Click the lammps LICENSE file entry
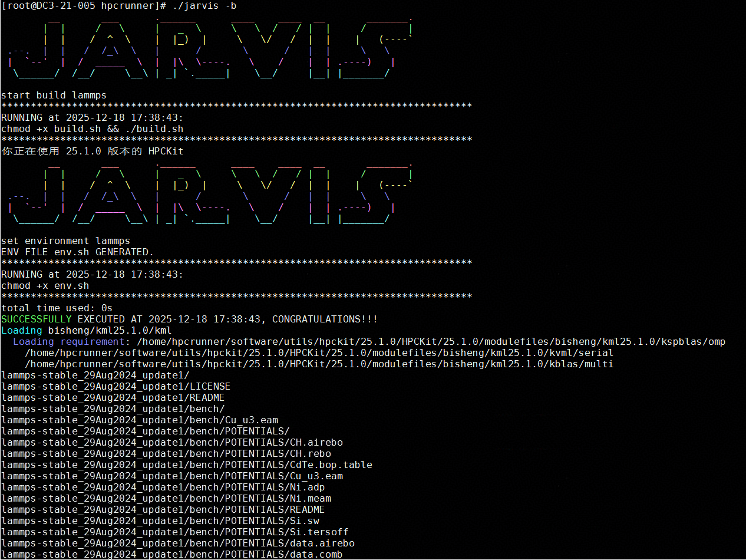 tap(115, 386)
